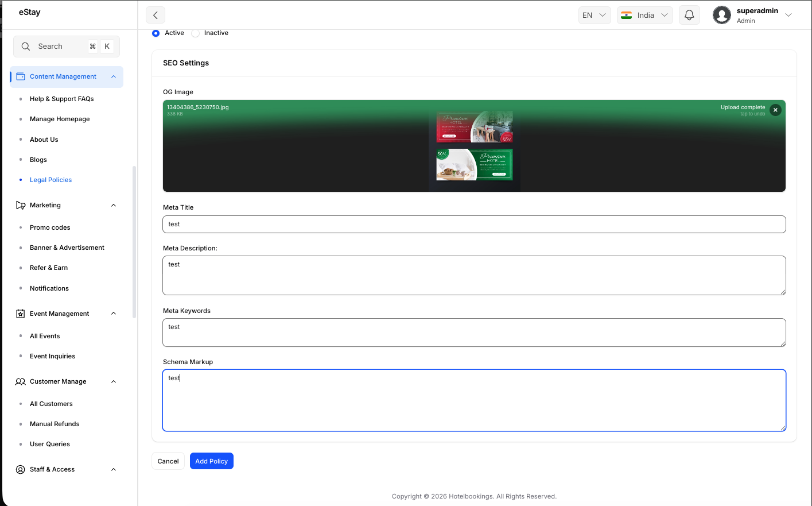Screen dimensions: 812x506
Task: Click the Cancel button
Action: coord(168,461)
